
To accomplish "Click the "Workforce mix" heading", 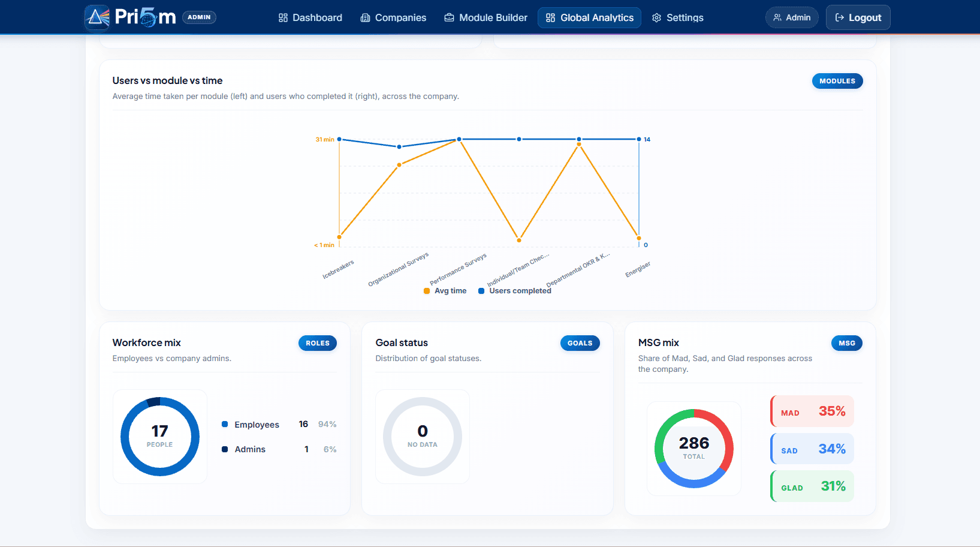I will (146, 342).
